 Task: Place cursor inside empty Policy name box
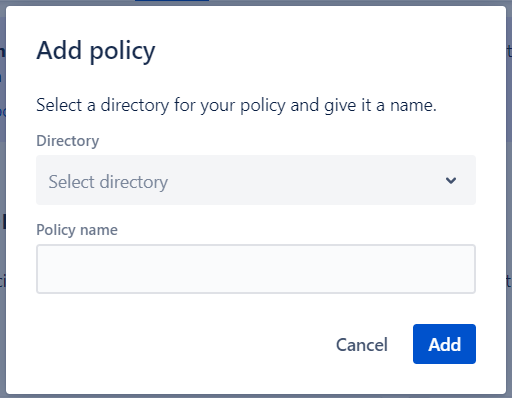click(x=256, y=269)
